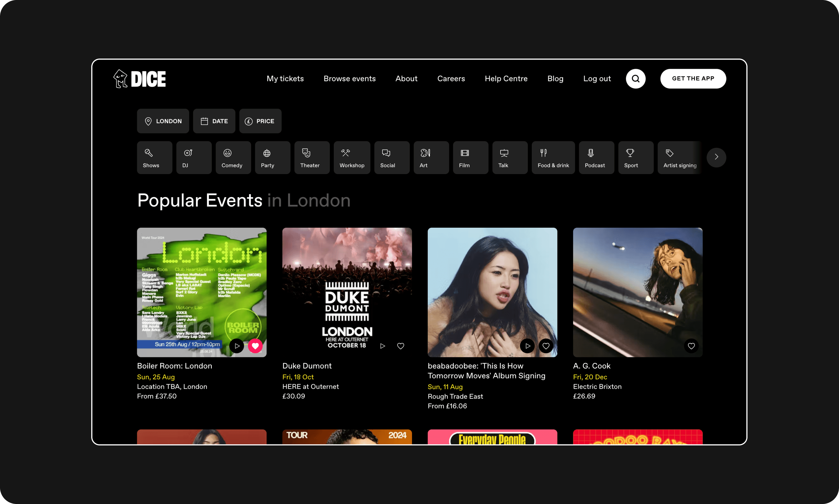Image resolution: width=839 pixels, height=504 pixels.
Task: Select the Film category tile
Action: pyautogui.click(x=470, y=158)
